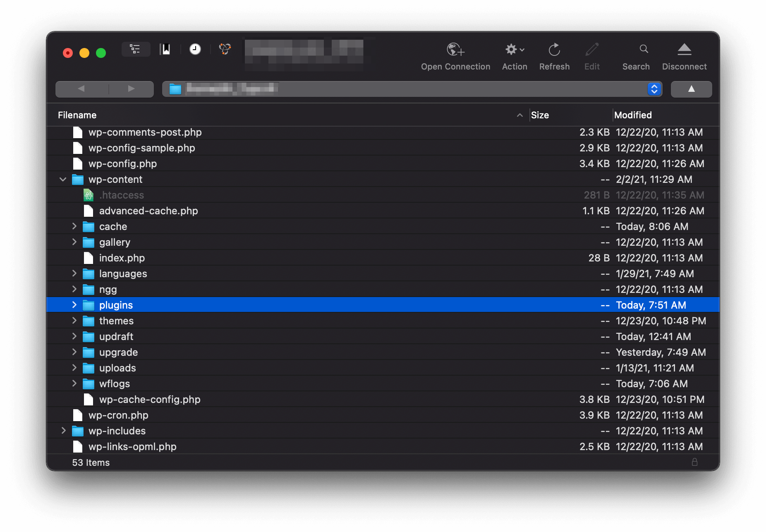This screenshot has width=766, height=532.
Task: Click the gallery folder icon
Action: click(89, 242)
